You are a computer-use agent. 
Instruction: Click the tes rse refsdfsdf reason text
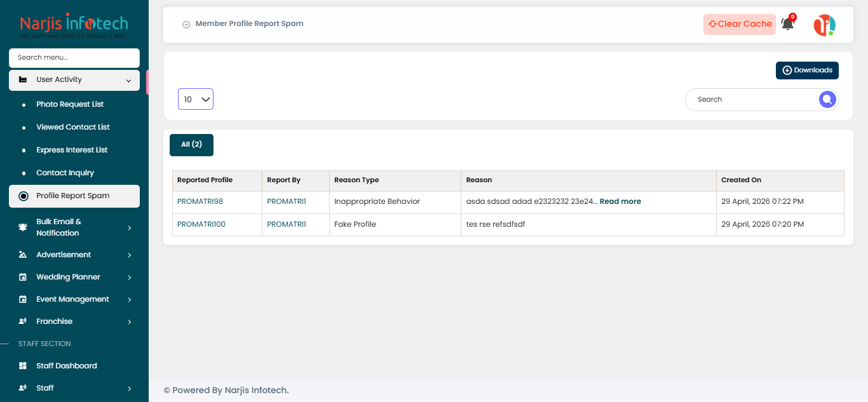pyautogui.click(x=496, y=224)
